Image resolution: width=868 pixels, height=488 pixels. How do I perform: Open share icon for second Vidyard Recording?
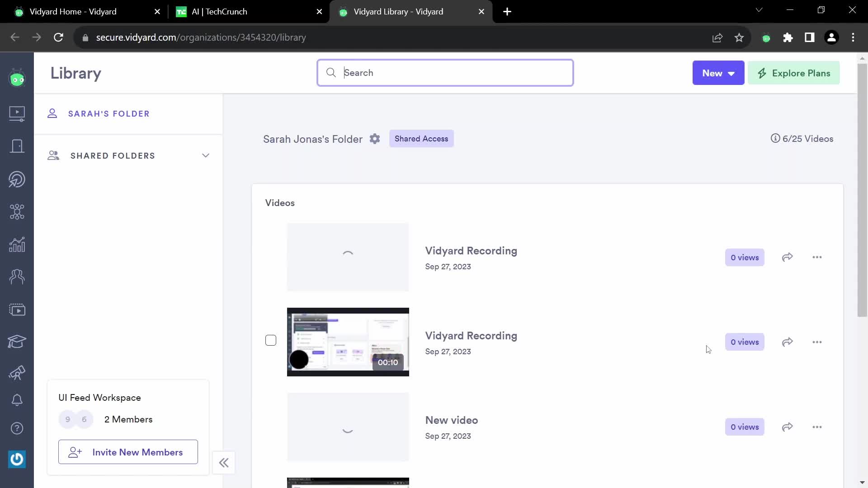coord(788,342)
